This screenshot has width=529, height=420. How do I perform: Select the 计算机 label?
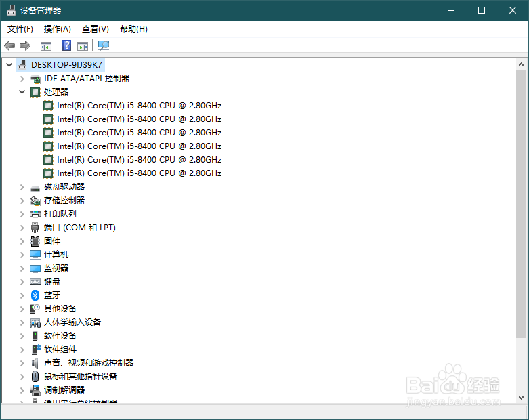click(56, 254)
